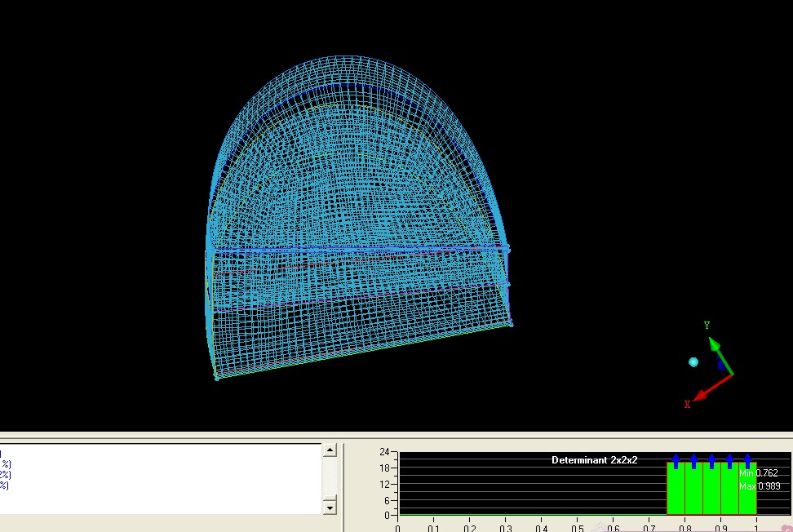The image size is (793, 532).
Task: Pick the bottom-left corner vertex of the mesh
Action: click(216, 378)
